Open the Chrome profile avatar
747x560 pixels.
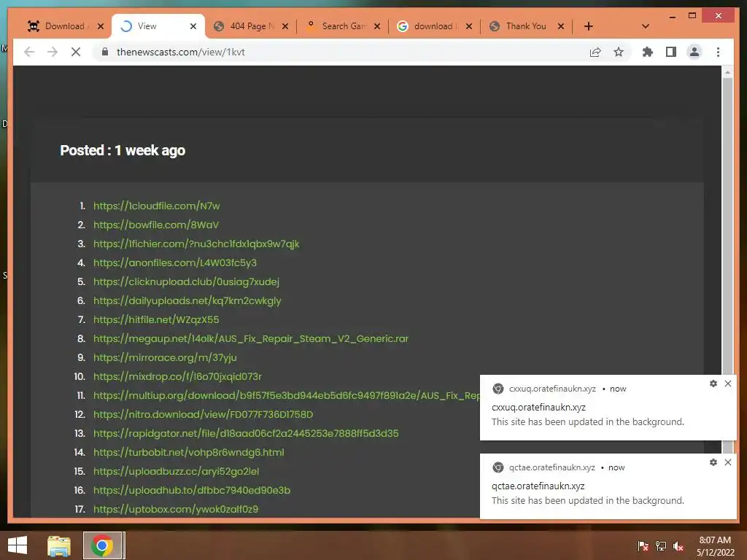[x=694, y=52]
